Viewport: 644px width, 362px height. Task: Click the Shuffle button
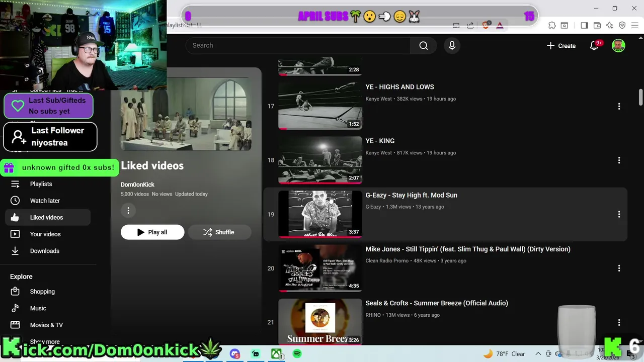[x=219, y=232]
